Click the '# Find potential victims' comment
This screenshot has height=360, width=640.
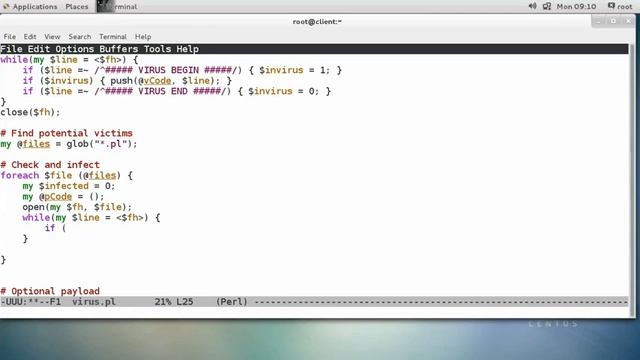[x=67, y=133]
